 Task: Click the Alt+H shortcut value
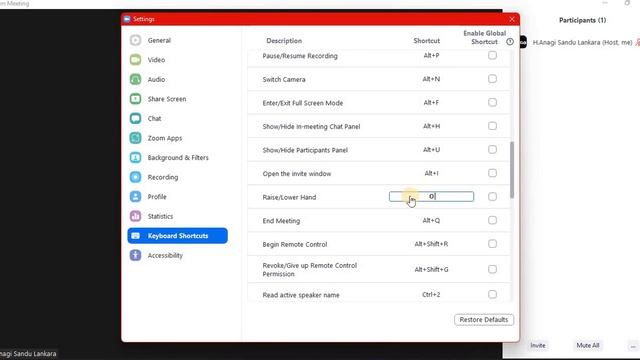coord(431,127)
